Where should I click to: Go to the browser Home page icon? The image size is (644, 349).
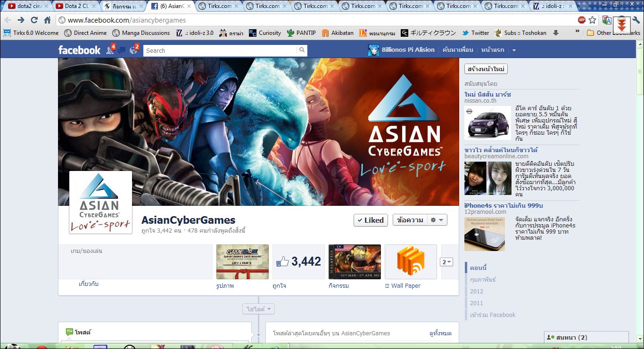pos(47,20)
